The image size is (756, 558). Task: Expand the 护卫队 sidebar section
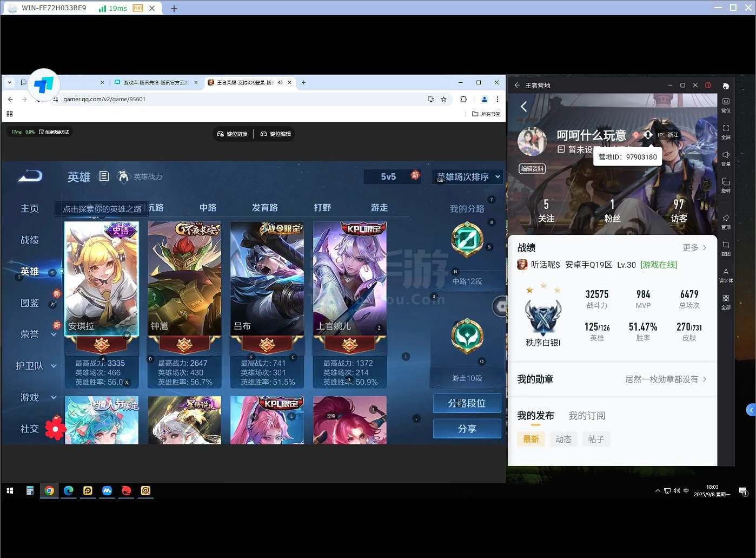tap(54, 366)
